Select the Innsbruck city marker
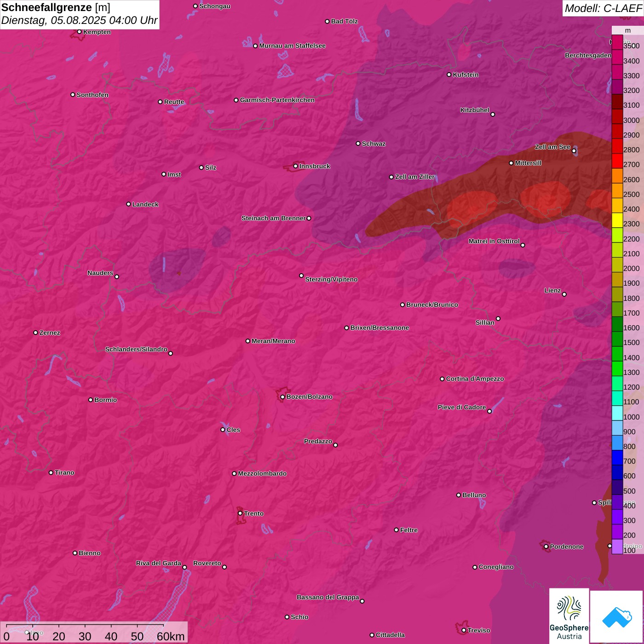This screenshot has width=644, height=644. pyautogui.click(x=295, y=166)
